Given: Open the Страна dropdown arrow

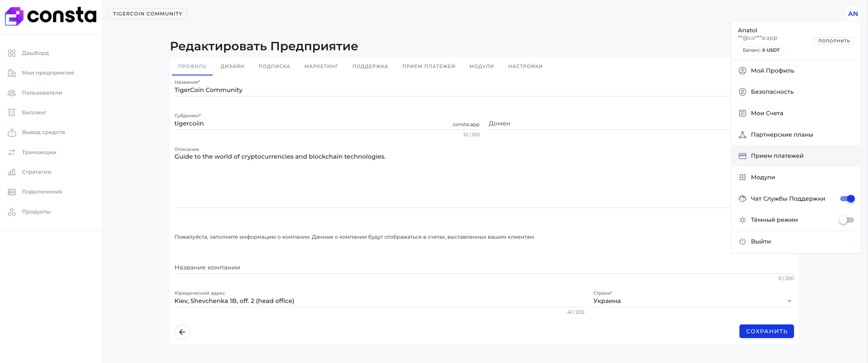Looking at the screenshot, I should click(x=789, y=301).
